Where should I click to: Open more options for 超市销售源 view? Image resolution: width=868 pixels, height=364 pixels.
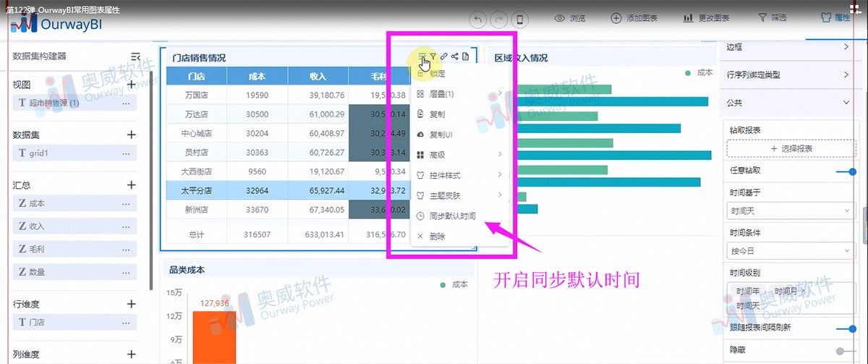click(126, 103)
